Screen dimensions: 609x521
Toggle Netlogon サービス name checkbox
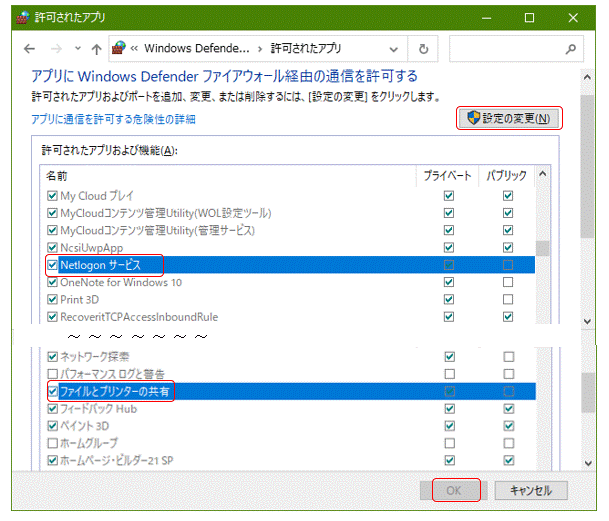(52, 265)
